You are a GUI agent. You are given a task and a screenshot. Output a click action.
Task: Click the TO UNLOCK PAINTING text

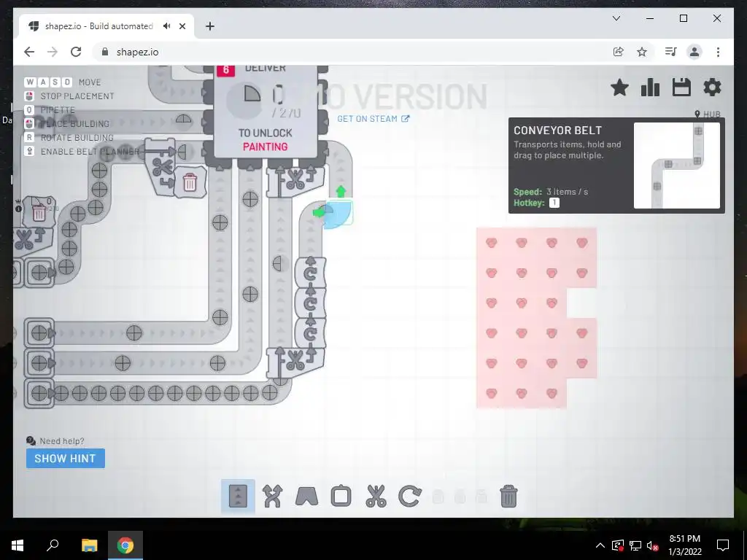(x=266, y=140)
